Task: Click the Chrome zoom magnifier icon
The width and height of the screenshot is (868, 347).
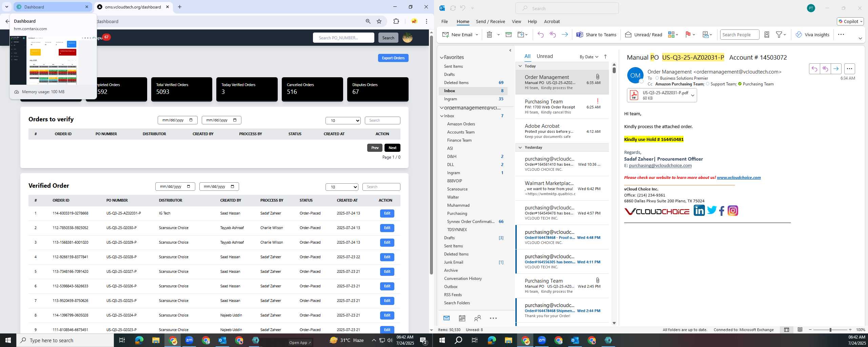Action: (x=368, y=21)
